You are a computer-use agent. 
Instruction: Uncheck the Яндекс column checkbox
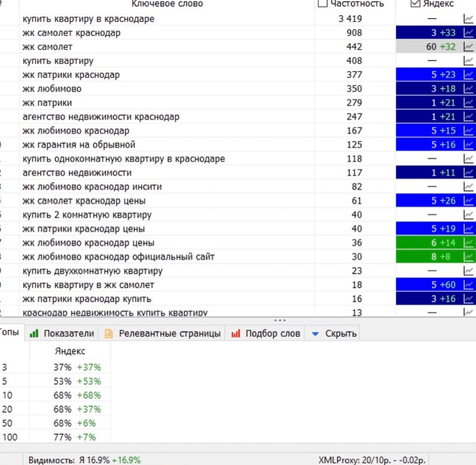click(415, 4)
